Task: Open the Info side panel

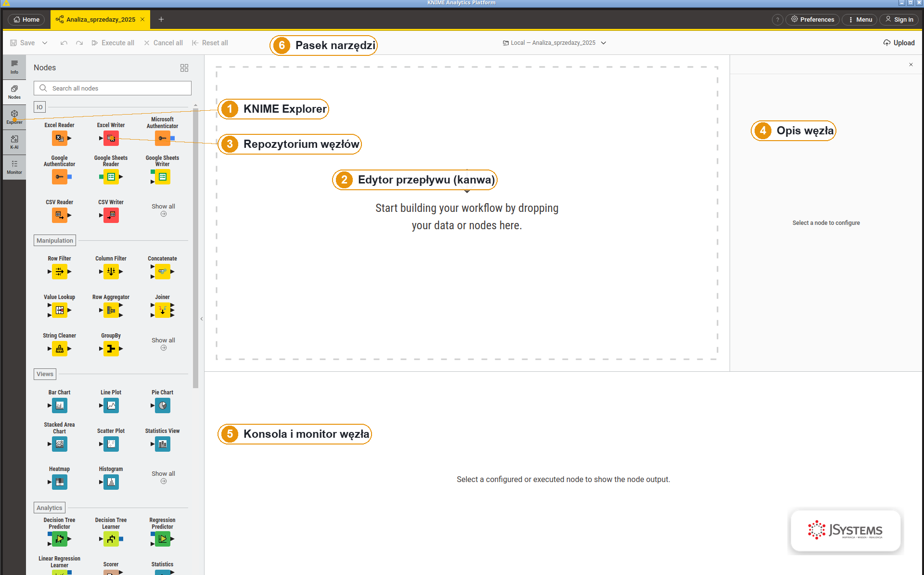Action: [x=14, y=67]
